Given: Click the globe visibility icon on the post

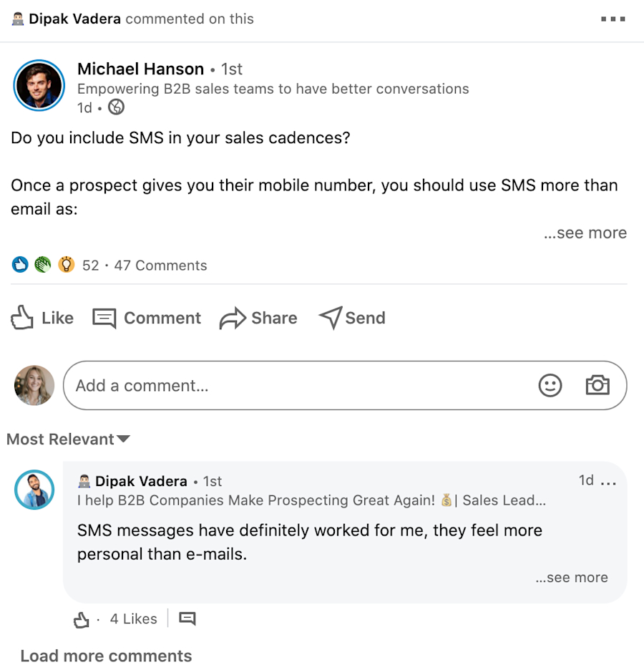Looking at the screenshot, I should (x=116, y=107).
